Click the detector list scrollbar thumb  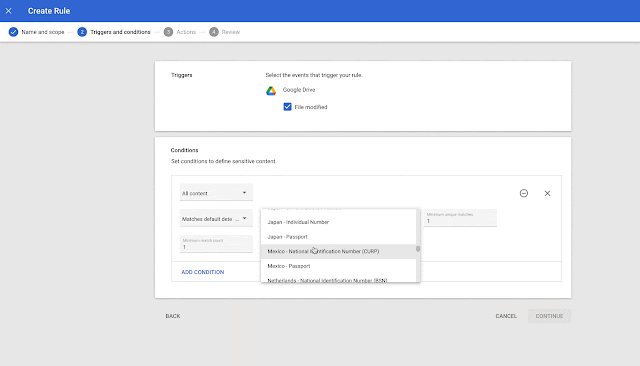coord(418,248)
